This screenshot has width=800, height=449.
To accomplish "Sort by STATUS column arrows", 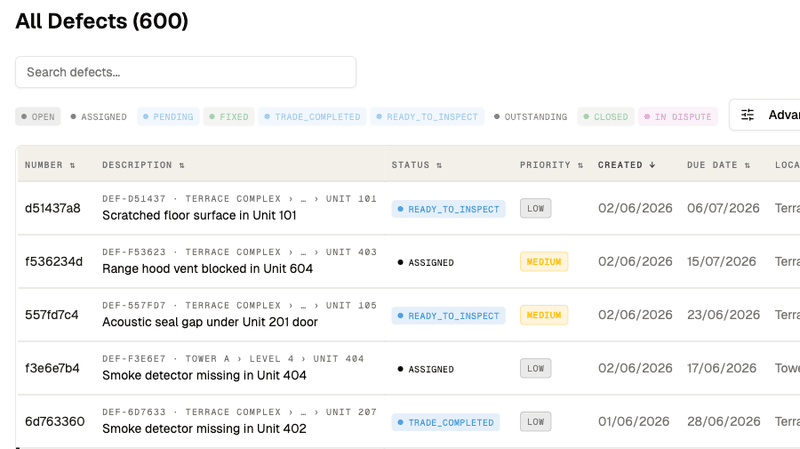I will click(439, 165).
